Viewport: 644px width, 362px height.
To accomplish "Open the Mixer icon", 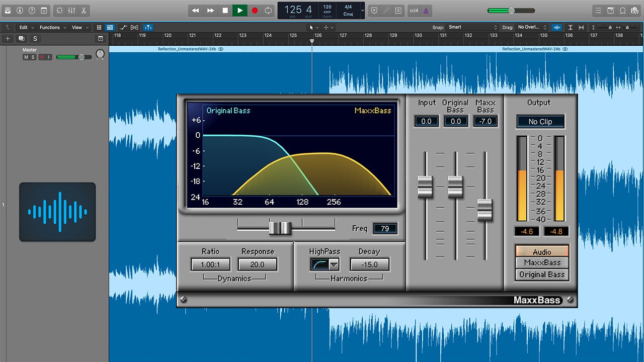I will [71, 10].
